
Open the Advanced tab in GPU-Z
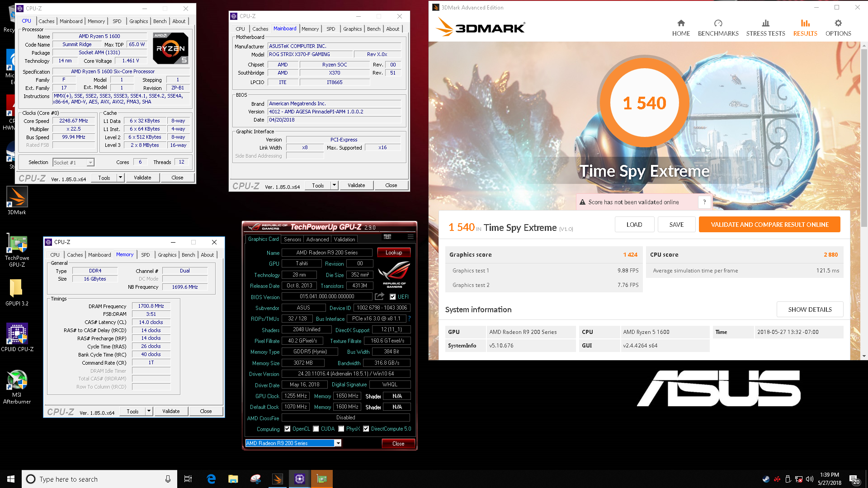[x=317, y=239]
